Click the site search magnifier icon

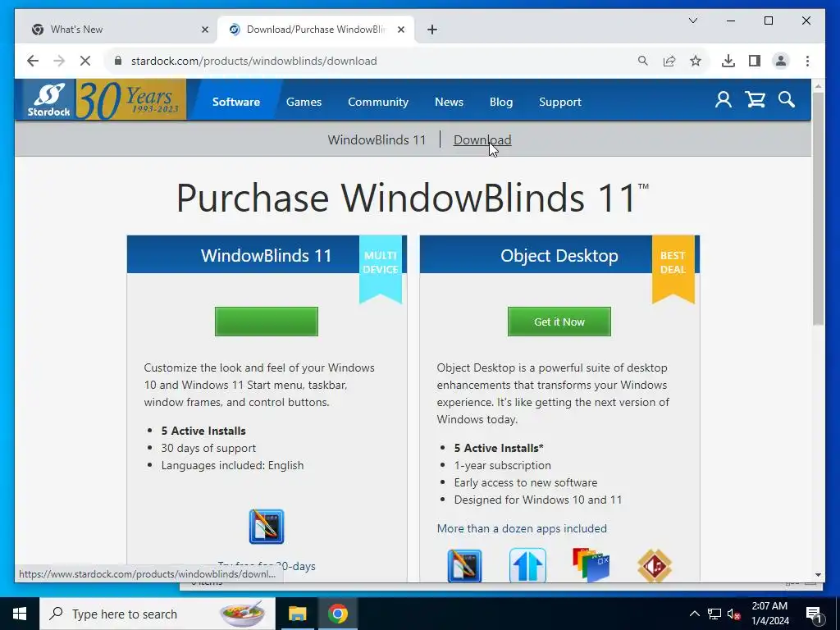tap(787, 99)
